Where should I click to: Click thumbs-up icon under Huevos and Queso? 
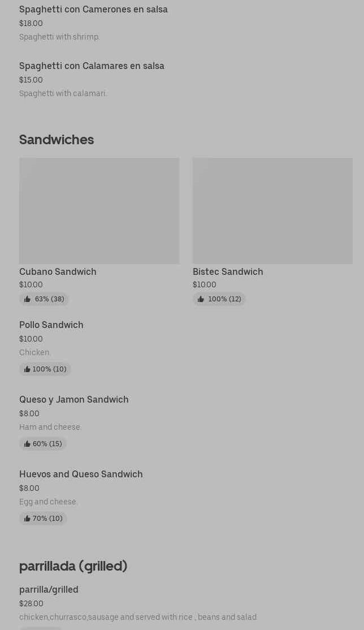point(27,519)
